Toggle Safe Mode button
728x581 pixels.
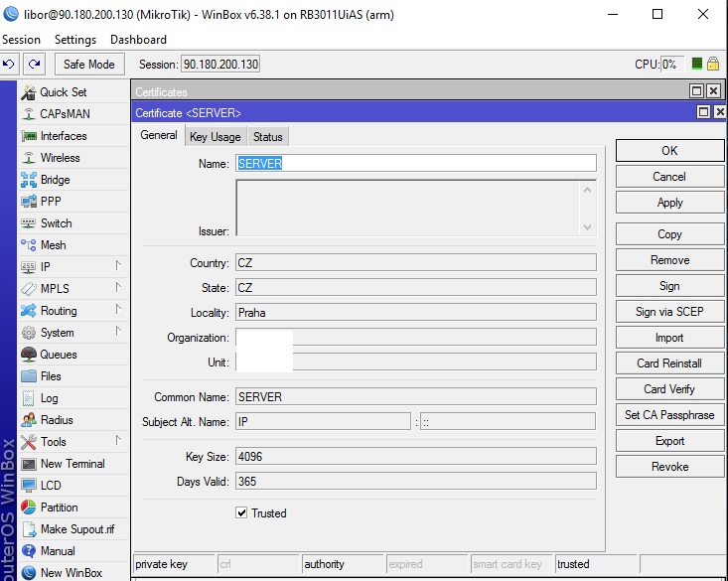click(x=88, y=65)
